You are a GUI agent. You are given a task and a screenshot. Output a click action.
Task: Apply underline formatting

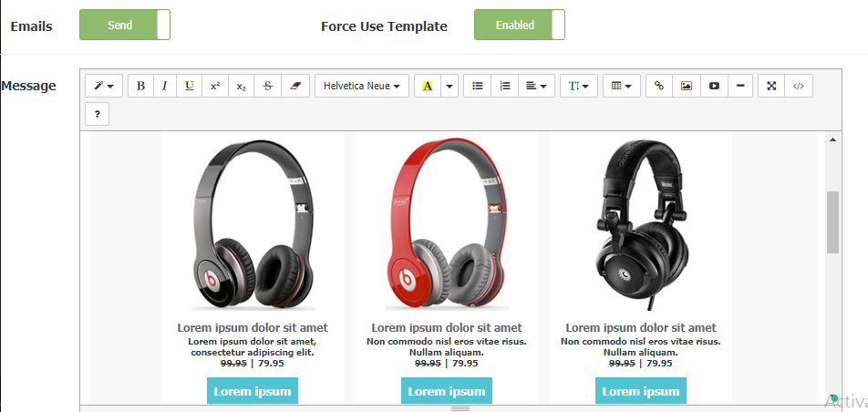[x=190, y=86]
